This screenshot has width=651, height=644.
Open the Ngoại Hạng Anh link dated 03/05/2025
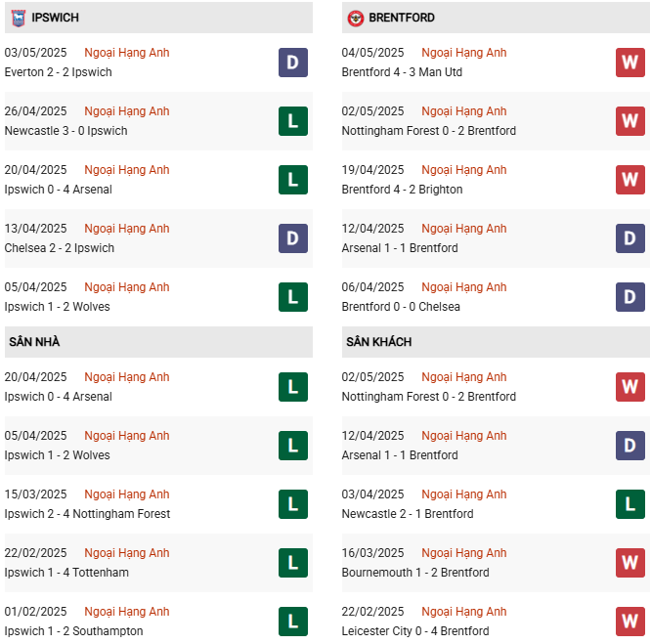point(127,53)
